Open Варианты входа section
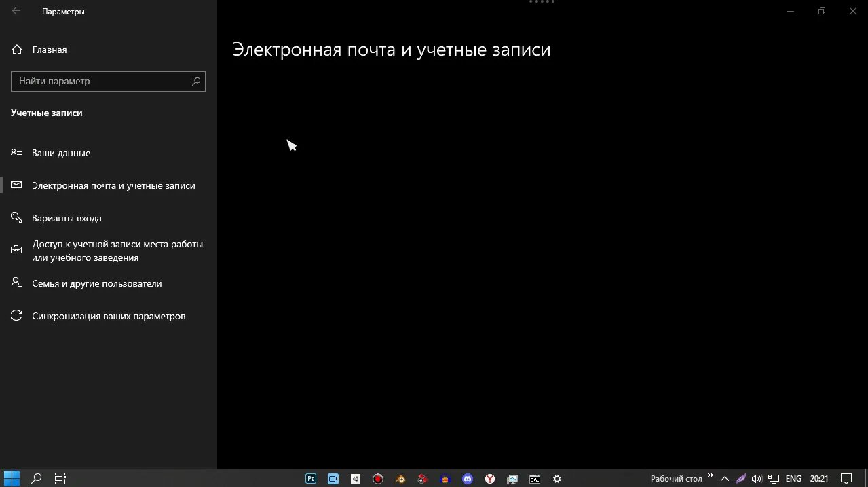 tap(109, 218)
